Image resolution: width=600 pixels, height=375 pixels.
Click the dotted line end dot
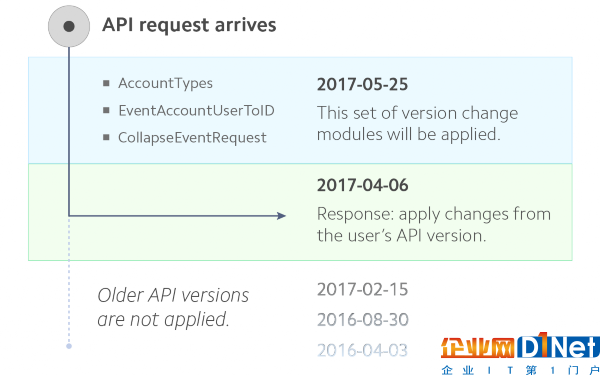[x=69, y=346]
